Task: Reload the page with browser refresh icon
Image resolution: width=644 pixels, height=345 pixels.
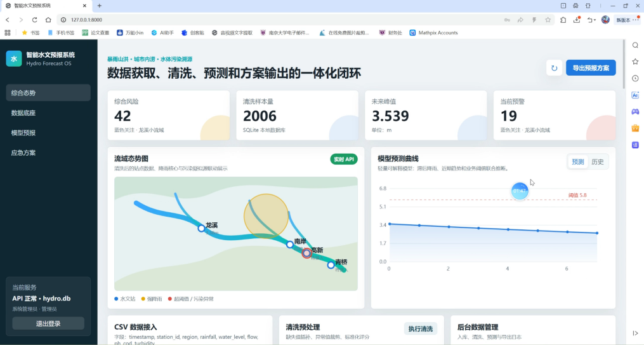Action: [34, 20]
